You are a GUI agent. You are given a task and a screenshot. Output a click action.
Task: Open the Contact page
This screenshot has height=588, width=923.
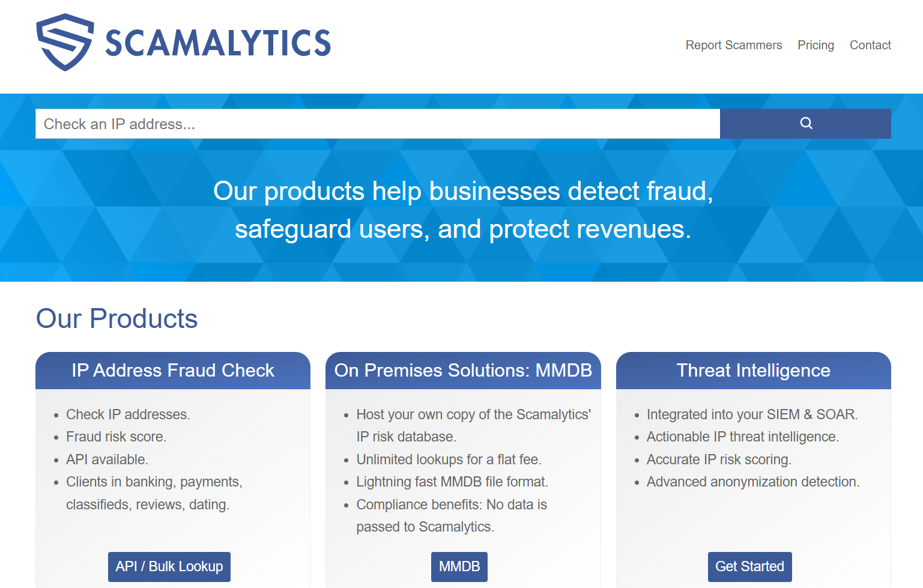[870, 45]
